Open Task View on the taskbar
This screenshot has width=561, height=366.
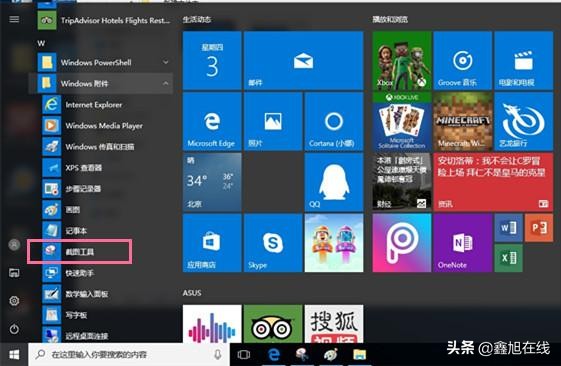[244, 355]
